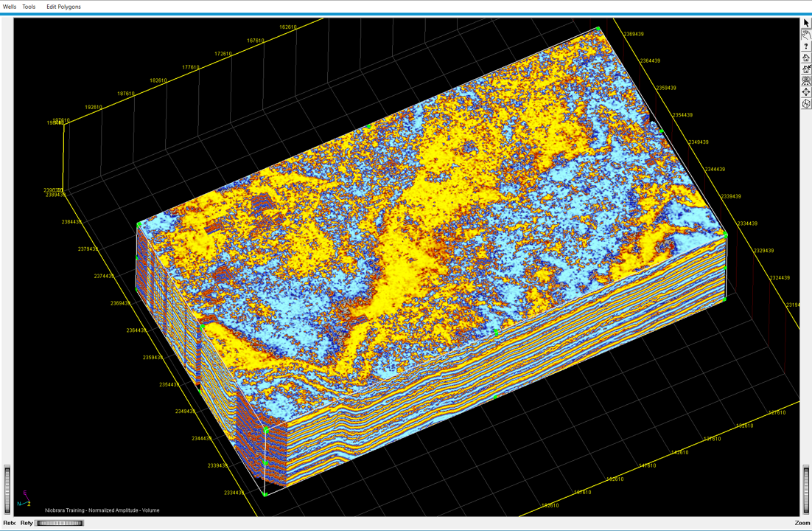Viewport: 812px width, 531px height.
Task: Open the Tools menu
Action: coord(29,7)
